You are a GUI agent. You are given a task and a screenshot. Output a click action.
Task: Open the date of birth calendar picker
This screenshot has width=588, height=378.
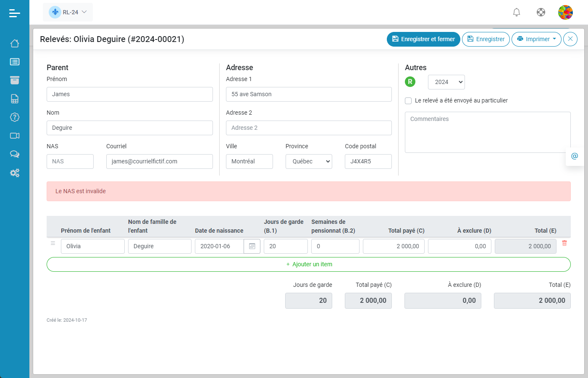[252, 246]
